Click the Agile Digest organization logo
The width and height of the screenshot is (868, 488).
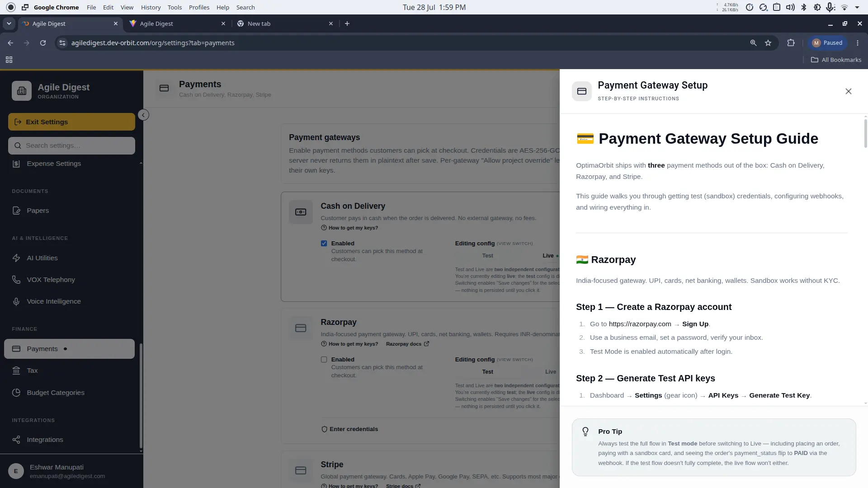point(22,91)
